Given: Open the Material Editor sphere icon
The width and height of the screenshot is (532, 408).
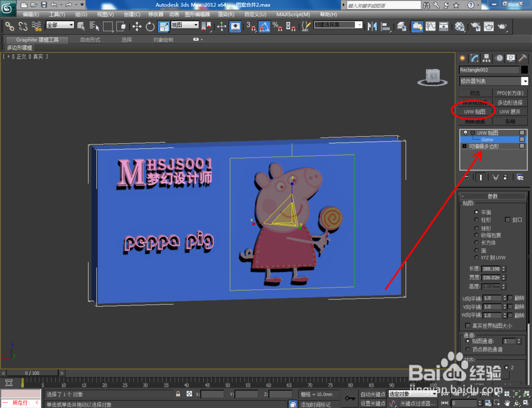Looking at the screenshot, I should click(460, 26).
